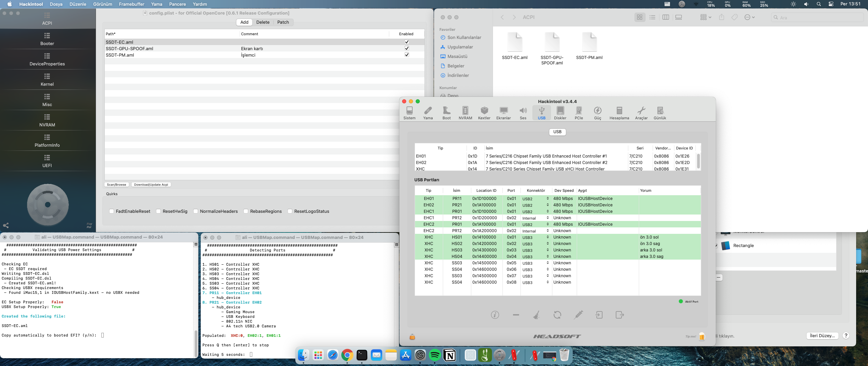Open the Framebuffer menu in menu bar
This screenshot has height=366, width=868.
pos(131,4)
